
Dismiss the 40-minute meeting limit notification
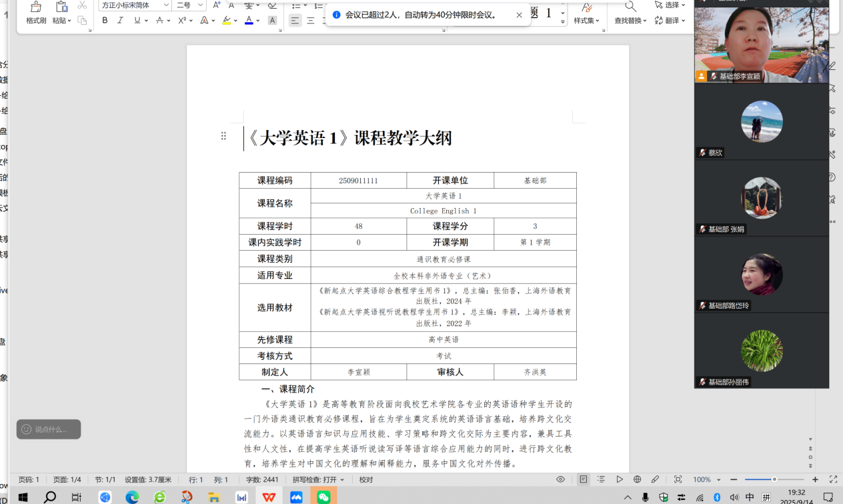[520, 15]
